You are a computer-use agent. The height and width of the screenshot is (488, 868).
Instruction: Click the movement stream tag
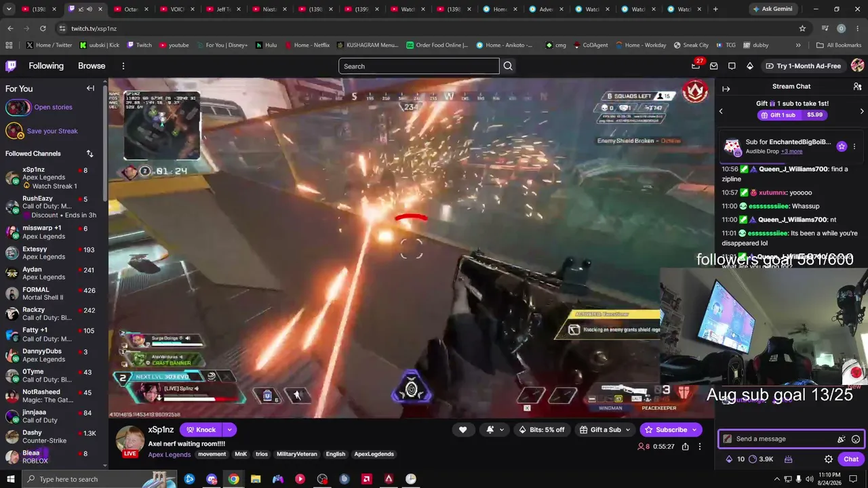[212, 454]
